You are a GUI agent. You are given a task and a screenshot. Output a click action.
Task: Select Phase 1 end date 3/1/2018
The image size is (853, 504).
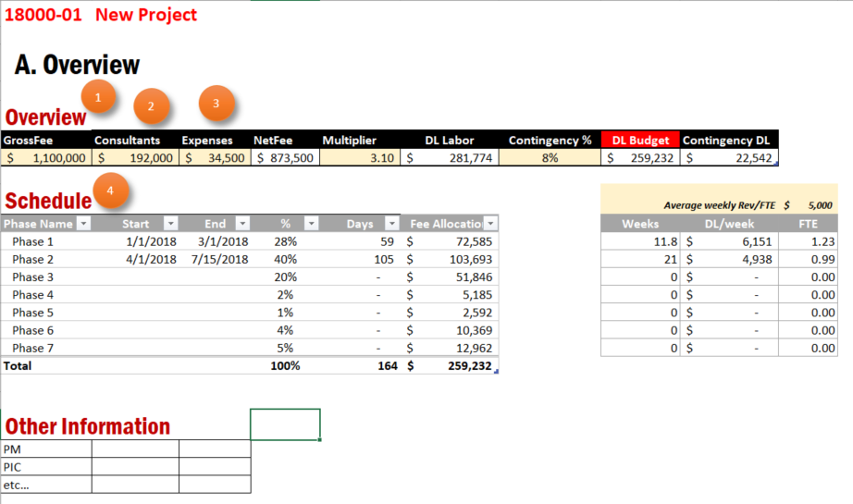click(x=222, y=241)
